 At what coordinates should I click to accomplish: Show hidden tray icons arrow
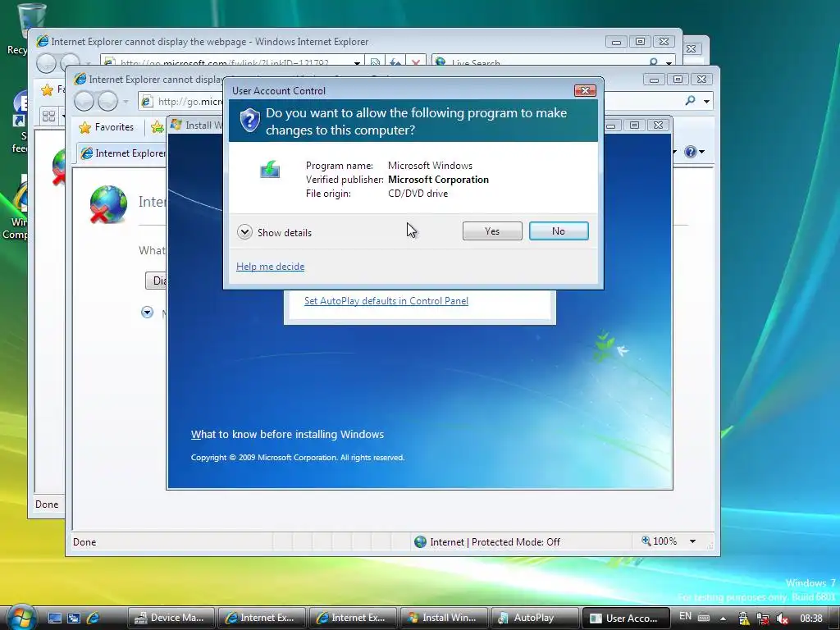[x=723, y=618]
